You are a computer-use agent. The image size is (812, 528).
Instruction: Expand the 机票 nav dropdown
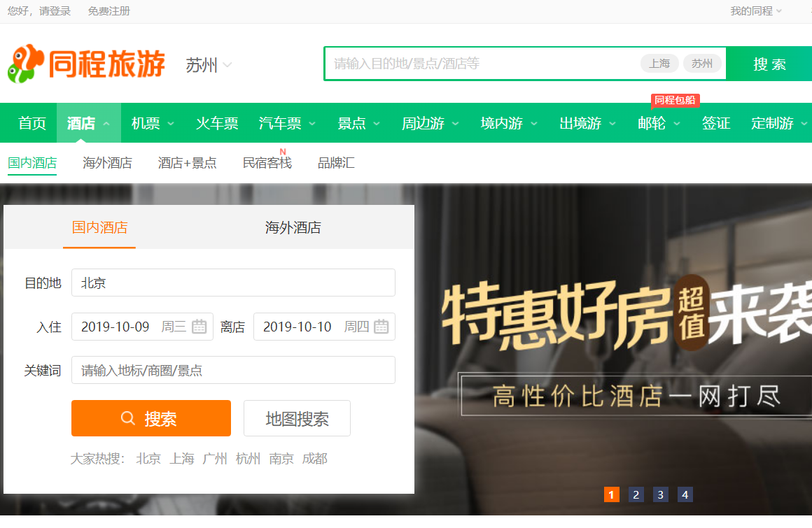[170, 124]
